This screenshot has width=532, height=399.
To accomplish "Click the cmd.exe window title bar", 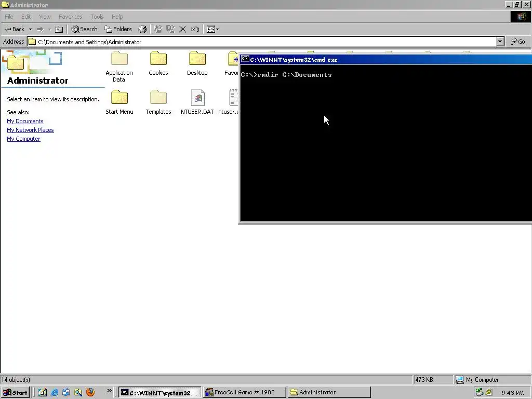I will pyautogui.click(x=386, y=59).
